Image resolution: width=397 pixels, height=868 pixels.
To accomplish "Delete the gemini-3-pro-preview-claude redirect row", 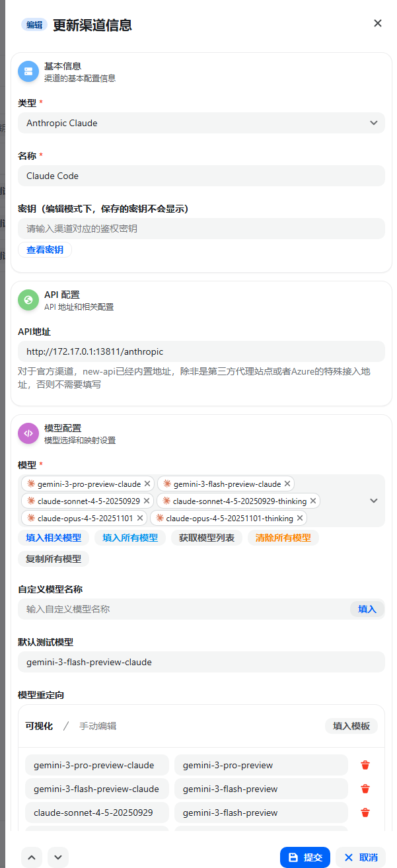I will click(x=365, y=765).
